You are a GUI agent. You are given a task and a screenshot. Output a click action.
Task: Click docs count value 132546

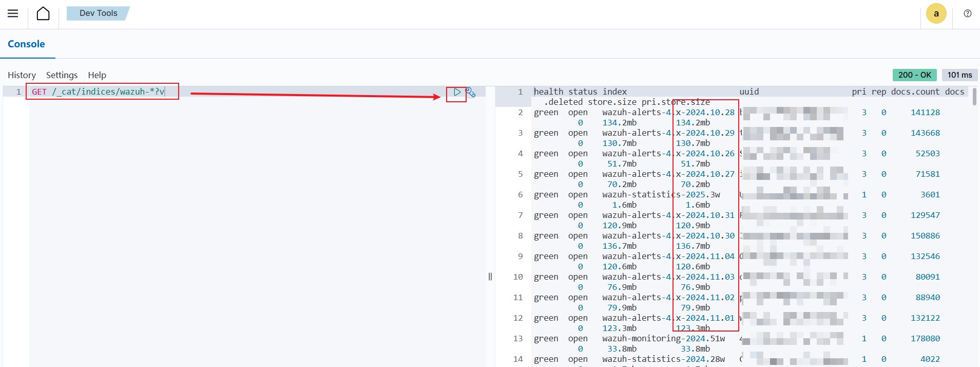(x=925, y=256)
